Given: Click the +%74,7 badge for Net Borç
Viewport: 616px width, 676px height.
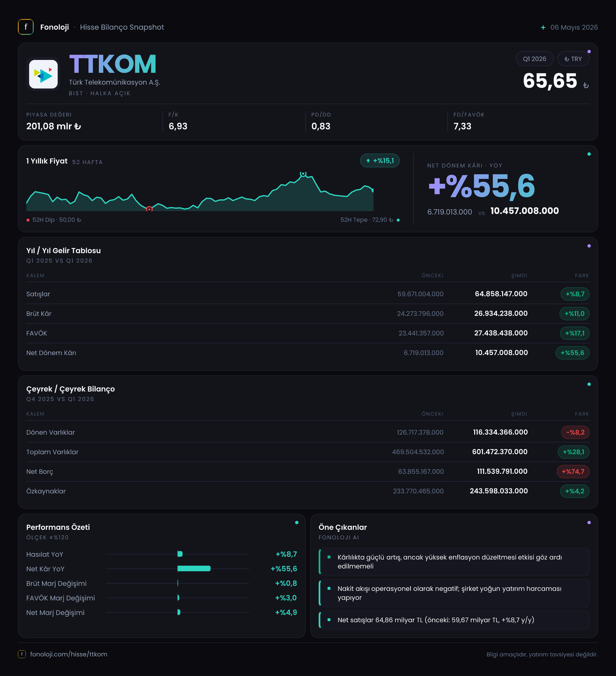Looking at the screenshot, I should coord(573,472).
